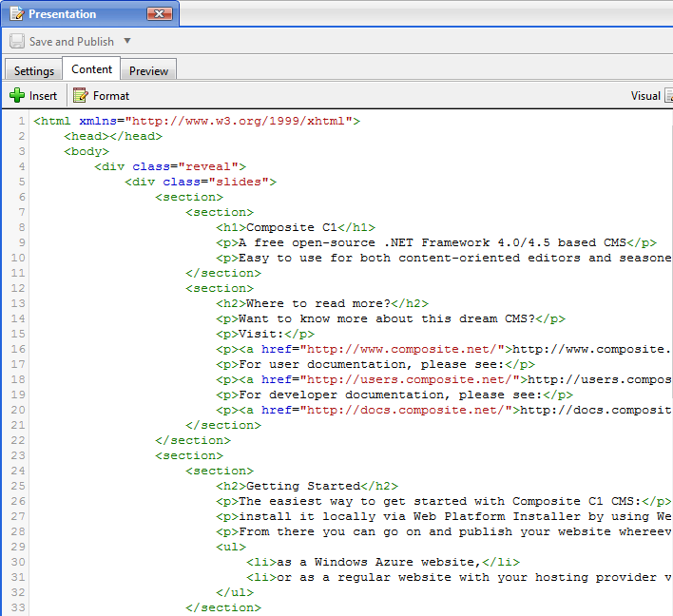Screen dimensions: 673x616
Task: Click the Save and Publish disk icon
Action: [17, 42]
